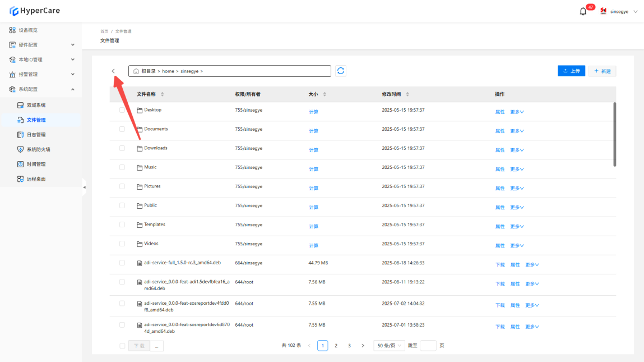Sort by modified time column arrows

coord(407,94)
